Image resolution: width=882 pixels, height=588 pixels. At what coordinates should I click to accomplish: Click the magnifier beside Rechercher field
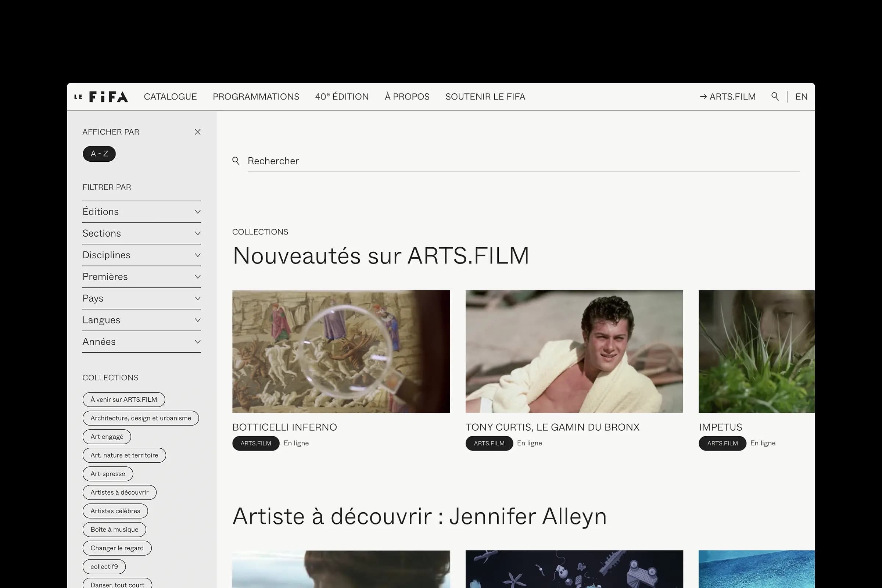pyautogui.click(x=236, y=161)
